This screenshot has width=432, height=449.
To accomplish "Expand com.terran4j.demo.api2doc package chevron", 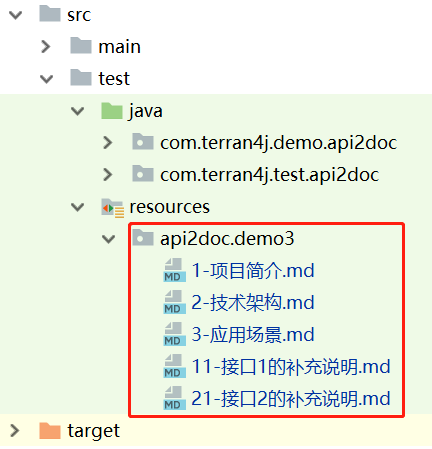I will click(108, 143).
